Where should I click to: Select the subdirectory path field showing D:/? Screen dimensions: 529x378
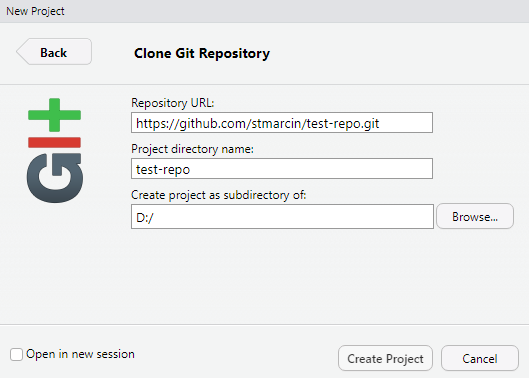click(282, 216)
